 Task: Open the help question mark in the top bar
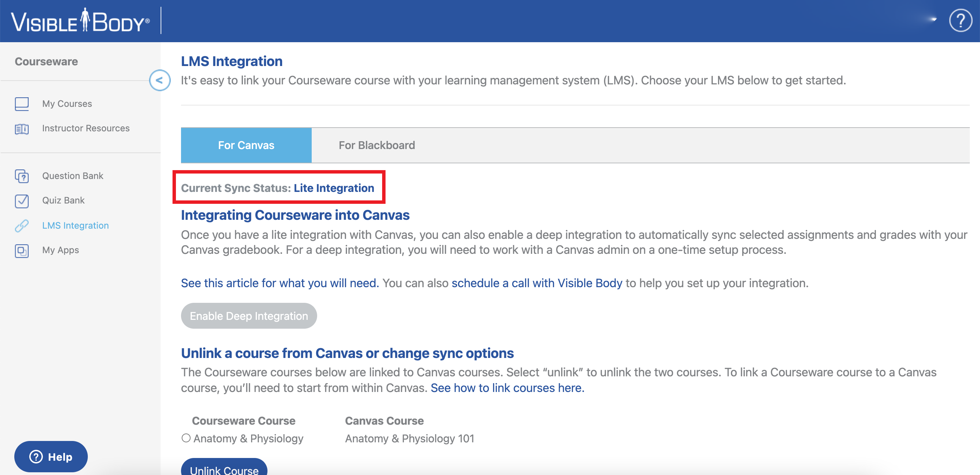pyautogui.click(x=961, y=21)
